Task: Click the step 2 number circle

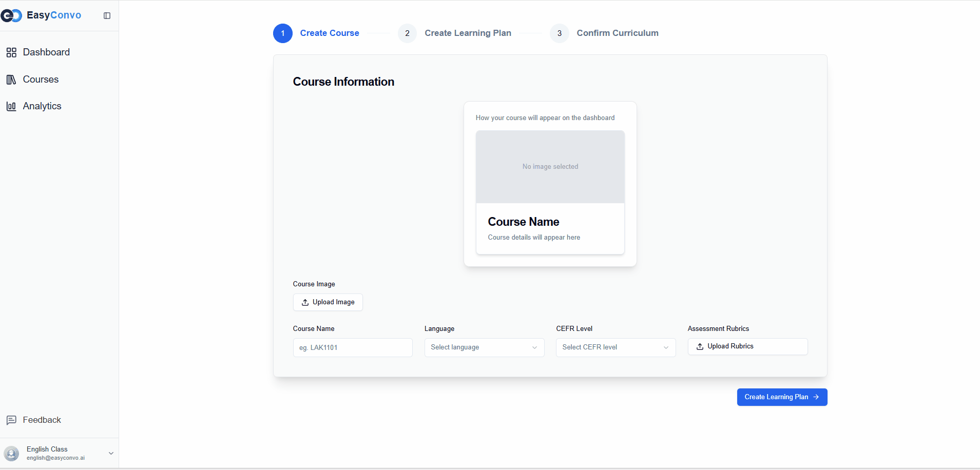Action: (x=407, y=33)
